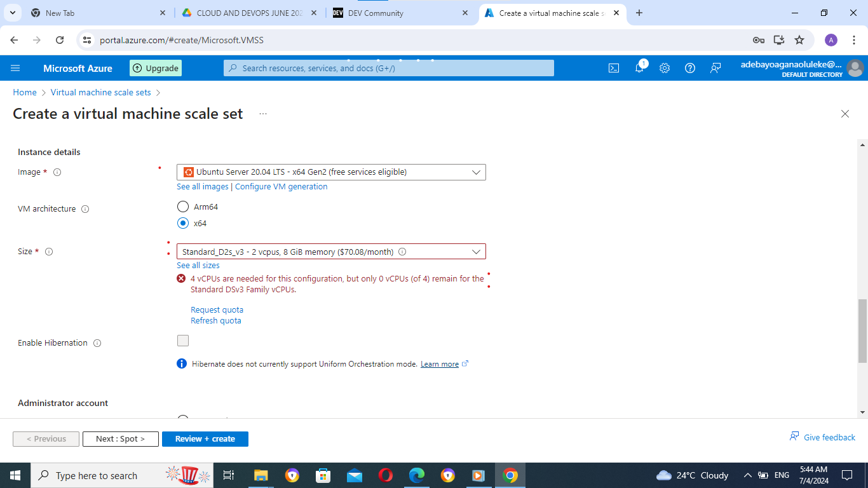
Task: Open the account avatar menu
Action: (x=855, y=68)
